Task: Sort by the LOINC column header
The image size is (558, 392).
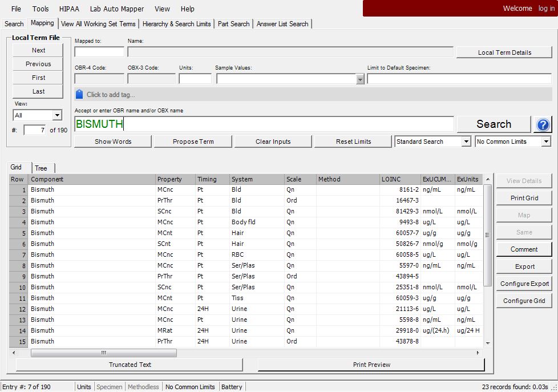Action: (x=400, y=179)
